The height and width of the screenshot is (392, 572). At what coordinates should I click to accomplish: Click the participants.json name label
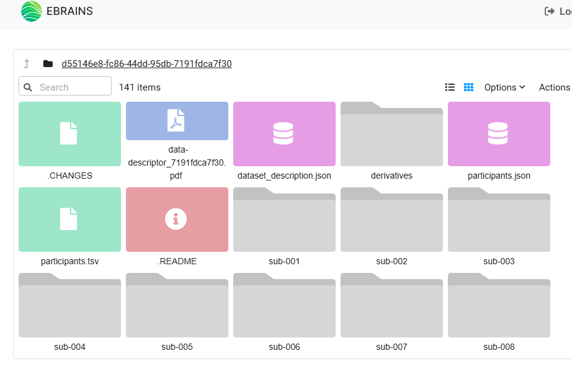(x=499, y=176)
